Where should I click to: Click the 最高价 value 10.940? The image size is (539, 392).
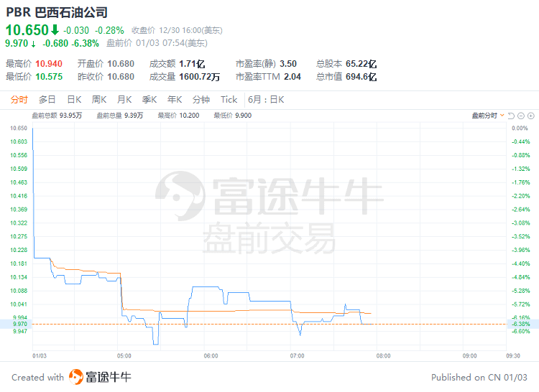click(49, 64)
